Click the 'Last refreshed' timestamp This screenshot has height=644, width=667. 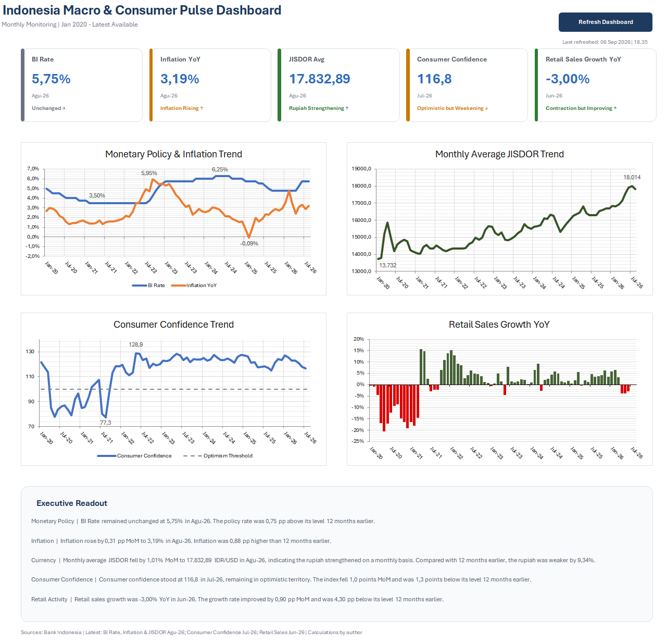click(605, 42)
